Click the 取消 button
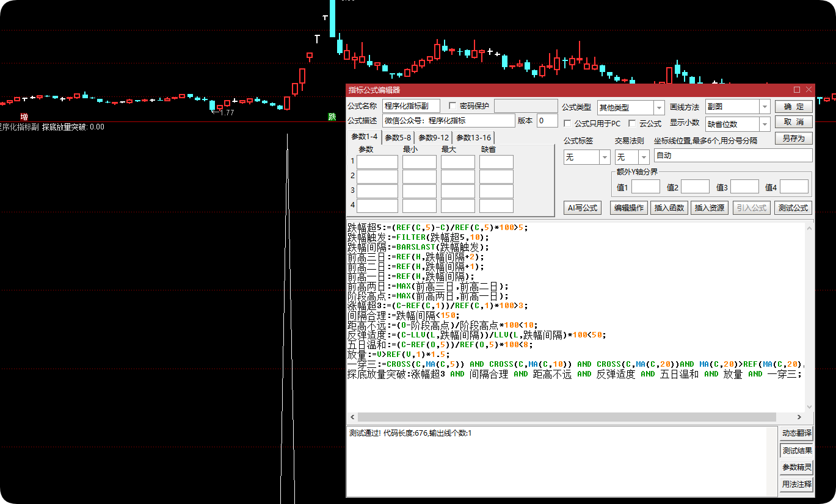This screenshot has width=836, height=504. [x=793, y=122]
